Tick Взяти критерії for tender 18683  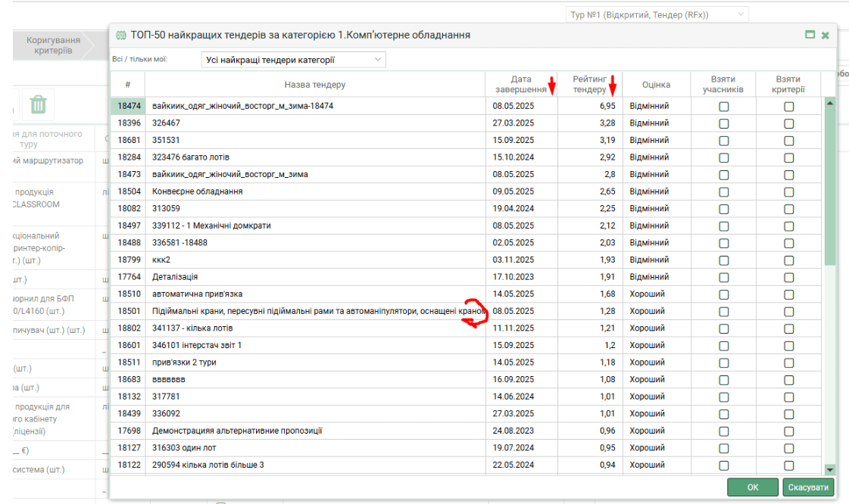click(789, 380)
